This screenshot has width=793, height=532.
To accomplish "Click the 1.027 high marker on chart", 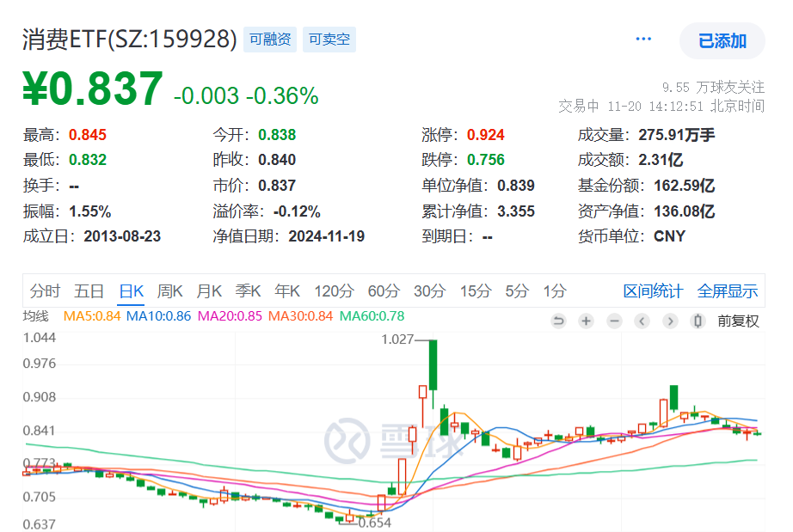I will pyautogui.click(x=397, y=339).
